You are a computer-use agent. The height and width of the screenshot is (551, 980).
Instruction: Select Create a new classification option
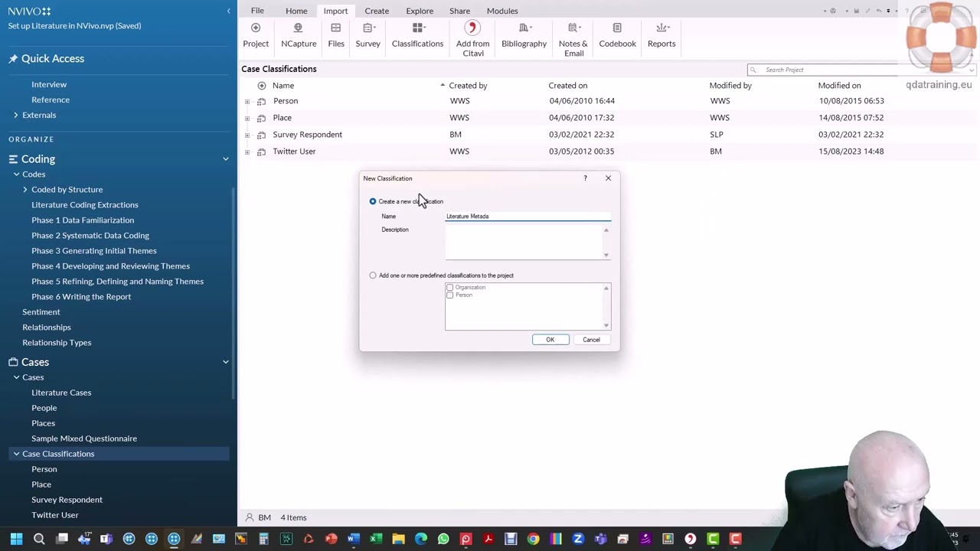(373, 201)
